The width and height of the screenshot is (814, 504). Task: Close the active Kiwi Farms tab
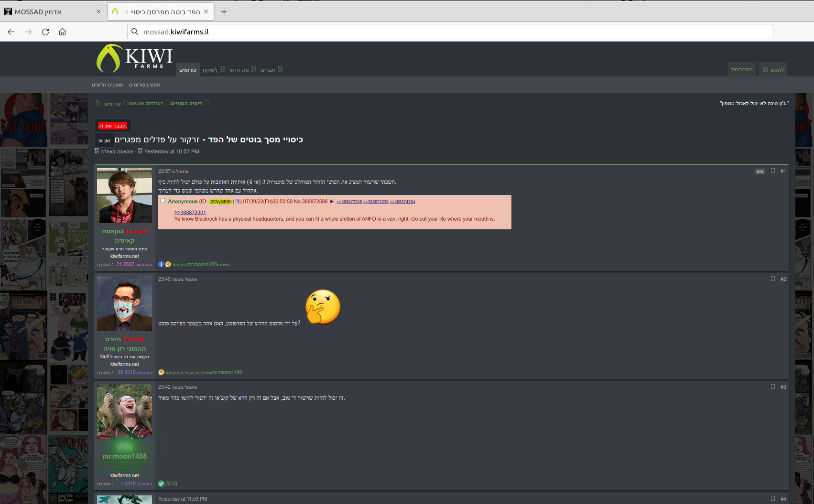click(x=206, y=11)
